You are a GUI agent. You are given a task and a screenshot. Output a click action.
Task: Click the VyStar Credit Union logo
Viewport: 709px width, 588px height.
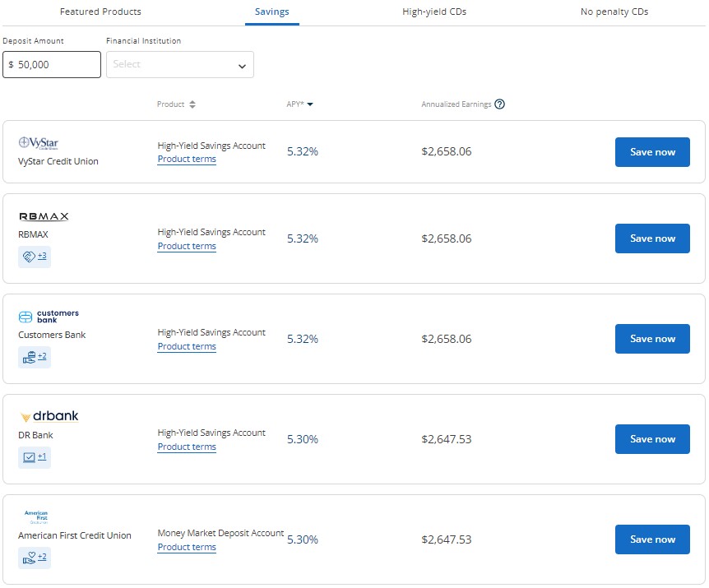(x=39, y=143)
